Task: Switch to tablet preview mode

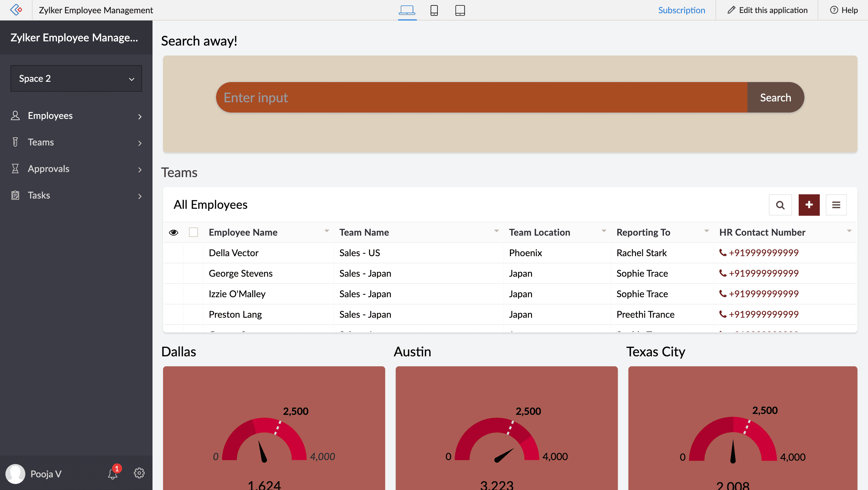Action: (x=460, y=10)
